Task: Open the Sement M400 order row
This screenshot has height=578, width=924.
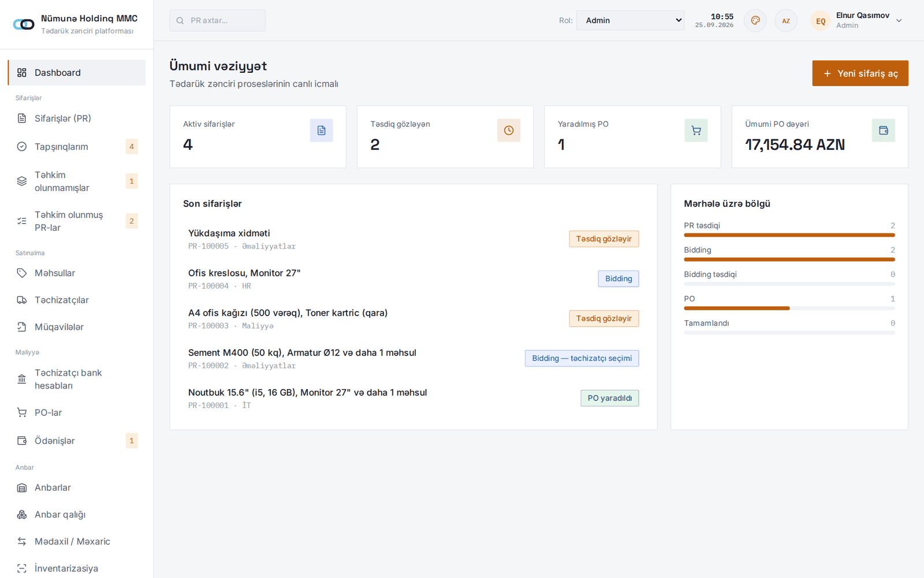Action: point(413,359)
